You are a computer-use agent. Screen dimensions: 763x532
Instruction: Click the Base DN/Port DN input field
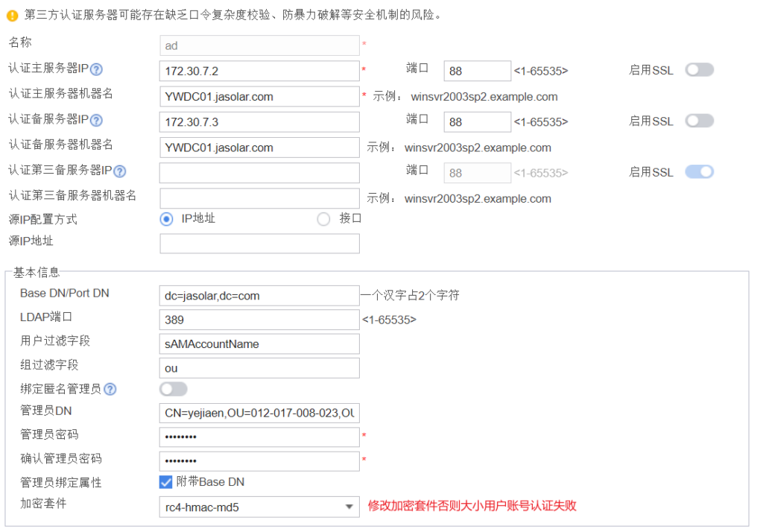(259, 296)
